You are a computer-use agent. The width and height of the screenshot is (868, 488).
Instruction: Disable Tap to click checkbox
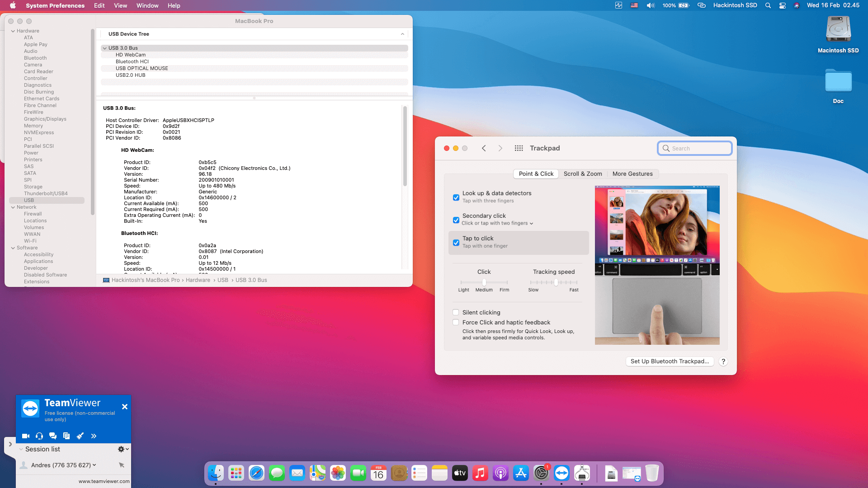click(456, 243)
